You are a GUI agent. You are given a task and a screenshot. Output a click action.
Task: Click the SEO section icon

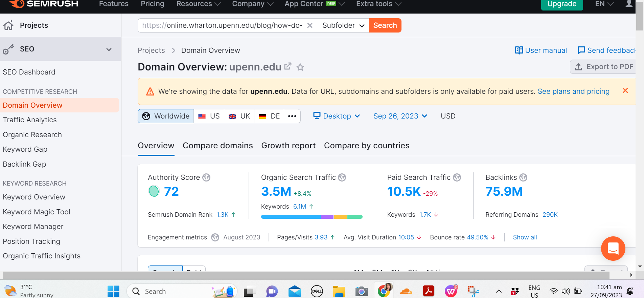pyautogui.click(x=8, y=49)
